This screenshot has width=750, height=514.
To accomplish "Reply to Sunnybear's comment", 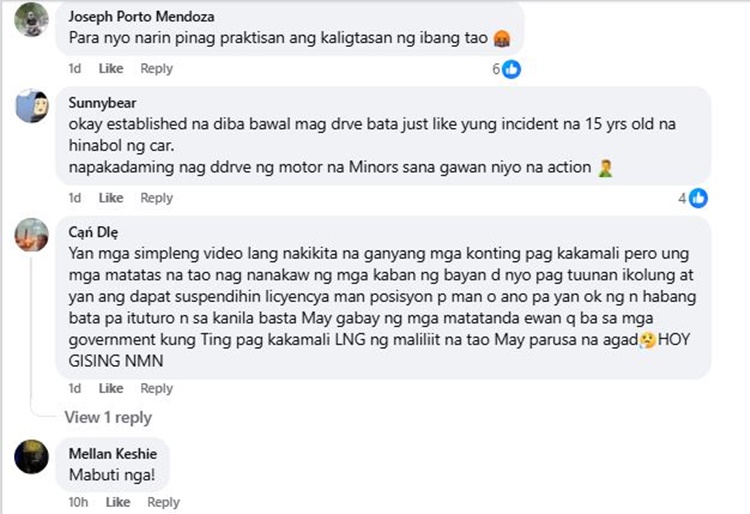I will 156,198.
